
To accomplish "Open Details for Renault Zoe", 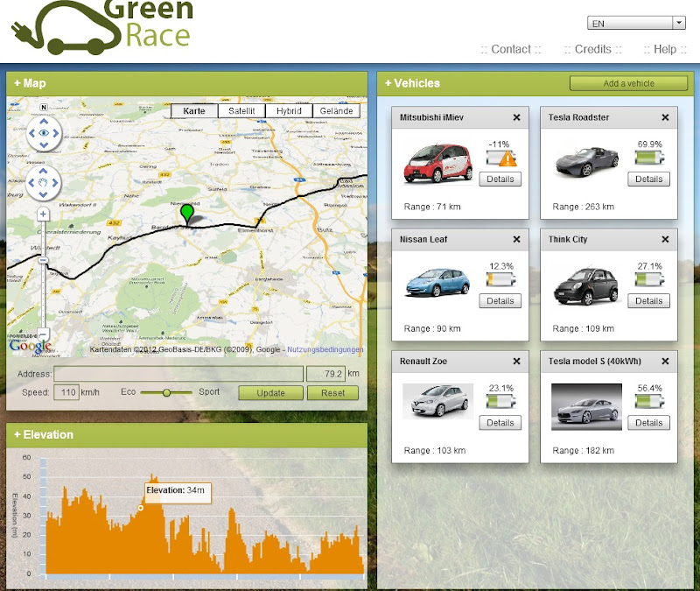I will (500, 423).
